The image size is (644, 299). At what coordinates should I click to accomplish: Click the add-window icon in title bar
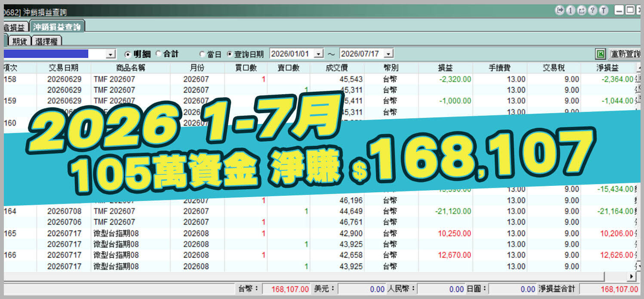point(582,10)
